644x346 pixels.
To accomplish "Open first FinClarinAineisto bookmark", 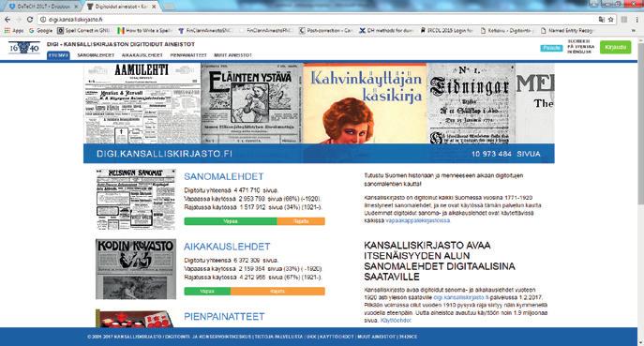I will pos(206,30).
